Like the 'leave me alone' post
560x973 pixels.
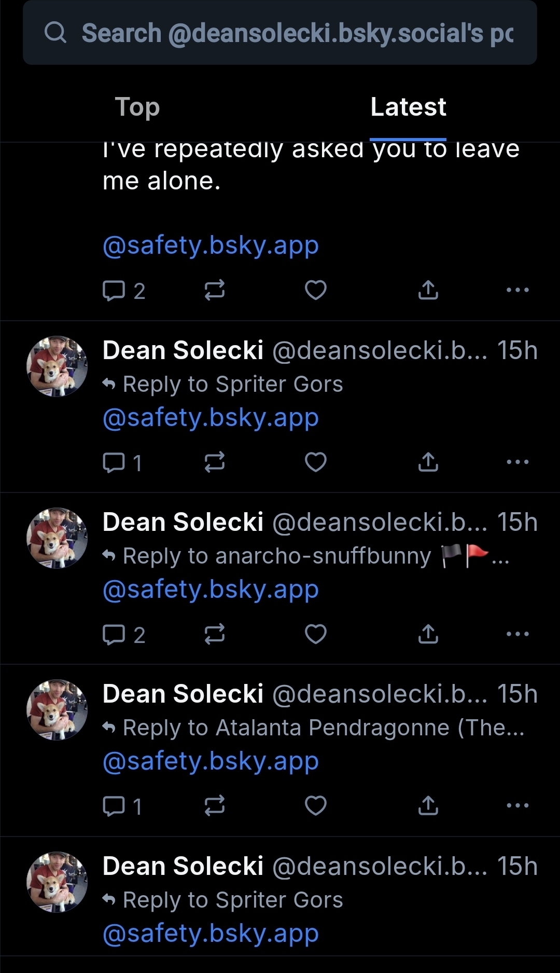315,290
